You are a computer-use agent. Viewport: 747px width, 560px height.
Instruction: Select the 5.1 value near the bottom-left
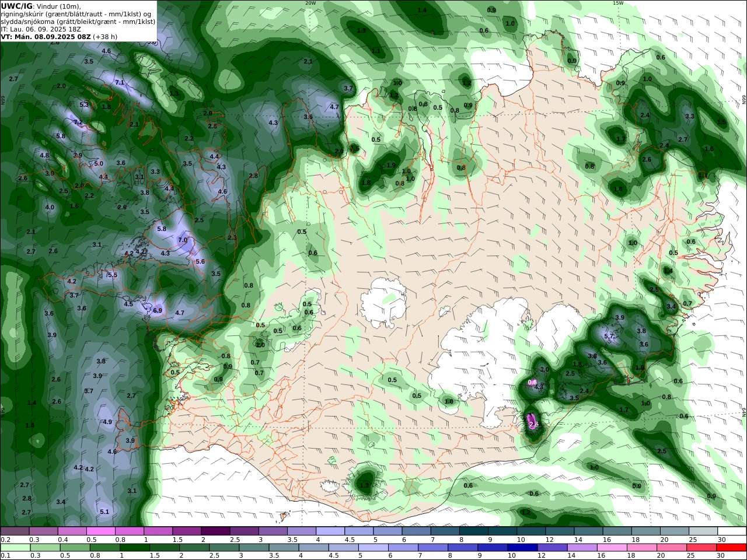[104, 512]
